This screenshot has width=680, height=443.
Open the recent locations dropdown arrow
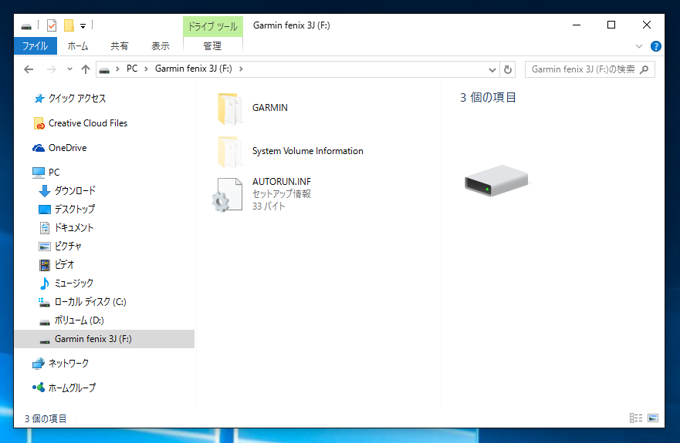pyautogui.click(x=69, y=69)
